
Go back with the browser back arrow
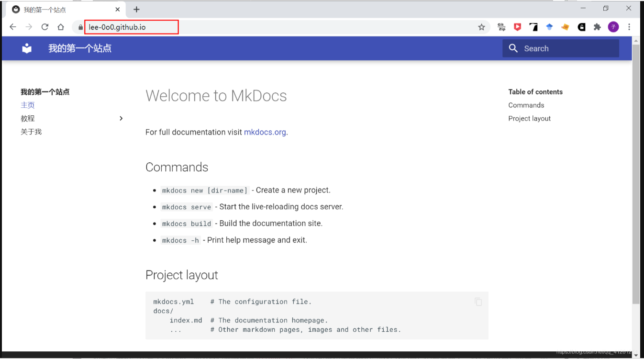(x=13, y=27)
